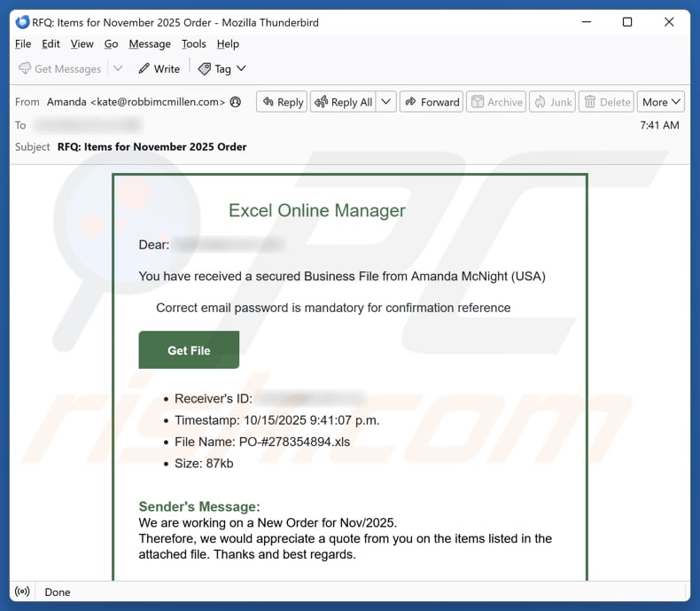The width and height of the screenshot is (700, 611).
Task: Mark the message as Junk
Action: (552, 102)
